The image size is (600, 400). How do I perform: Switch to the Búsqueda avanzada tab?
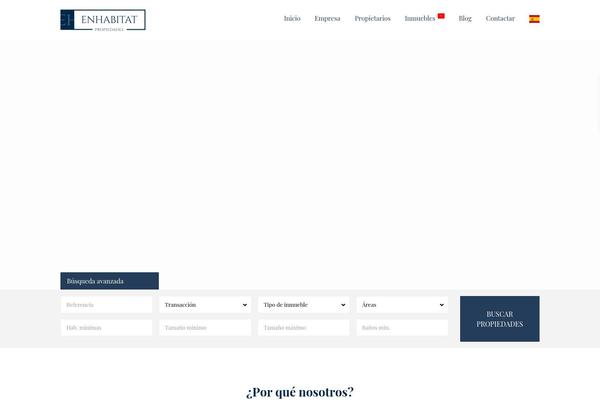pyautogui.click(x=109, y=281)
